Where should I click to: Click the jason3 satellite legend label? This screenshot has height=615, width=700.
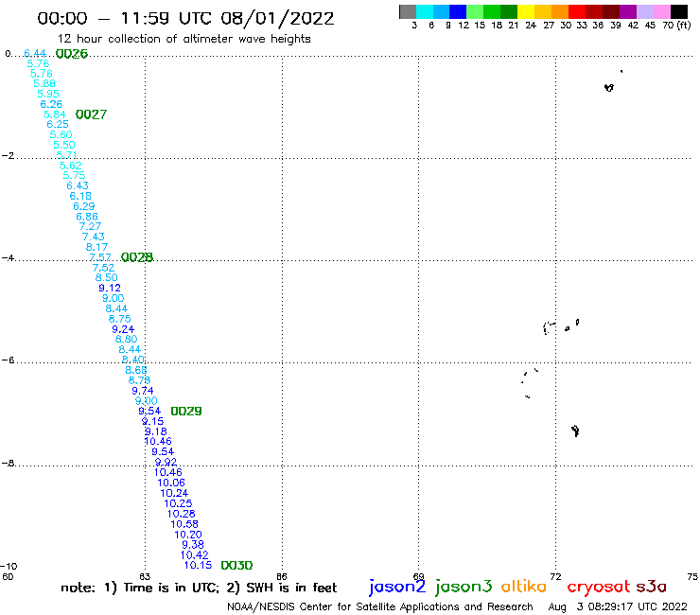tap(464, 587)
